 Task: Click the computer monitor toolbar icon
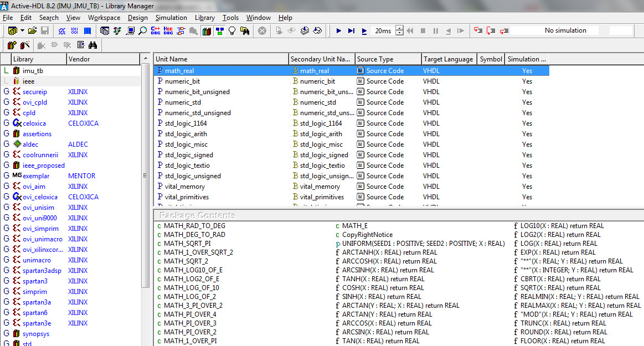(130, 31)
